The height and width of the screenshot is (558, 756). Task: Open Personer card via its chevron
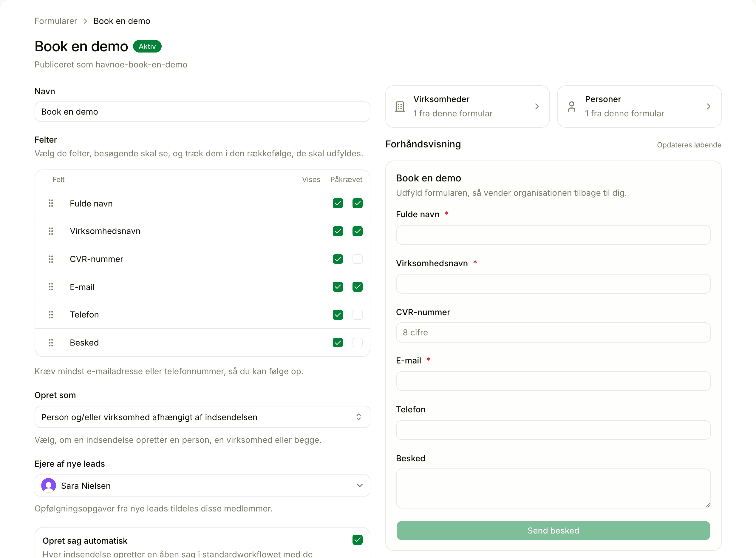point(708,107)
